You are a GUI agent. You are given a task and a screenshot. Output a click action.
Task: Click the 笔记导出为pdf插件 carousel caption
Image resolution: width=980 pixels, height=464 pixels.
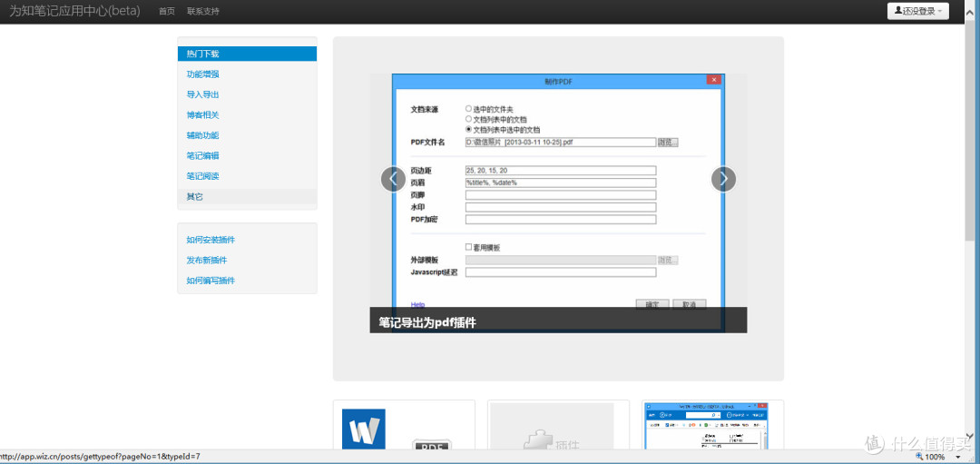pyautogui.click(x=428, y=322)
